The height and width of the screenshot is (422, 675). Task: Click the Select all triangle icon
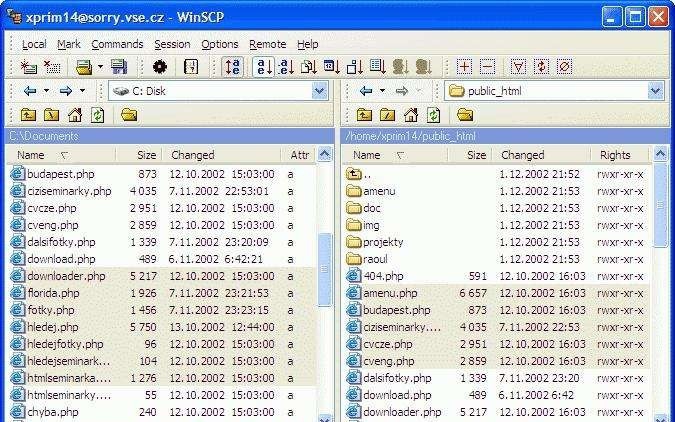point(518,67)
